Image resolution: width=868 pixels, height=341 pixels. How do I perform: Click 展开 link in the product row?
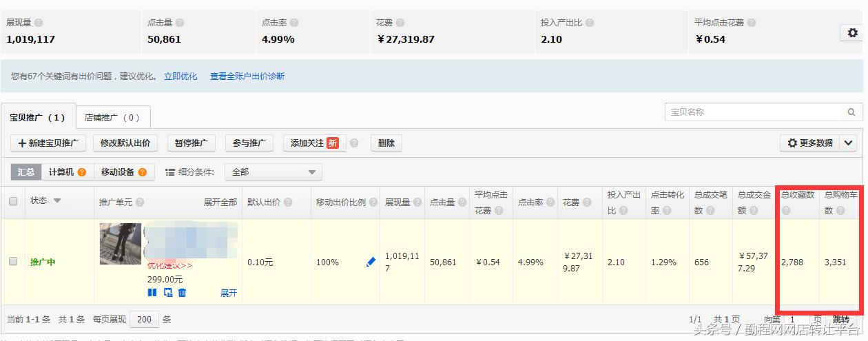pyautogui.click(x=229, y=293)
